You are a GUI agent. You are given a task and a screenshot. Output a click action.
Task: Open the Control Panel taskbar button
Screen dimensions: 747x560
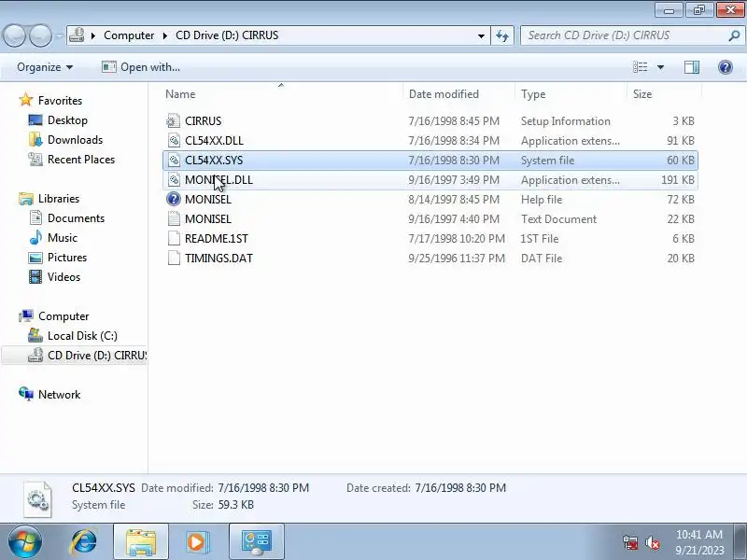click(256, 541)
